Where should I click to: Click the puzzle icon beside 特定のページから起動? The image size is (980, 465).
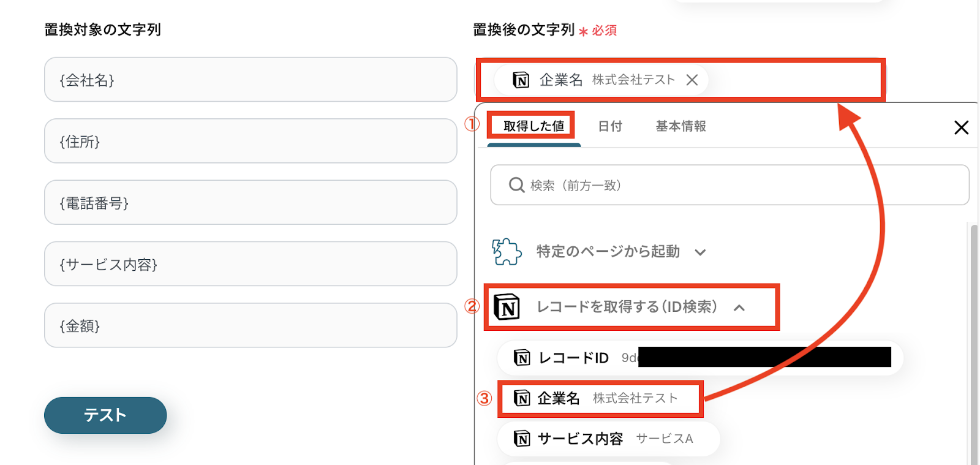pos(507,252)
